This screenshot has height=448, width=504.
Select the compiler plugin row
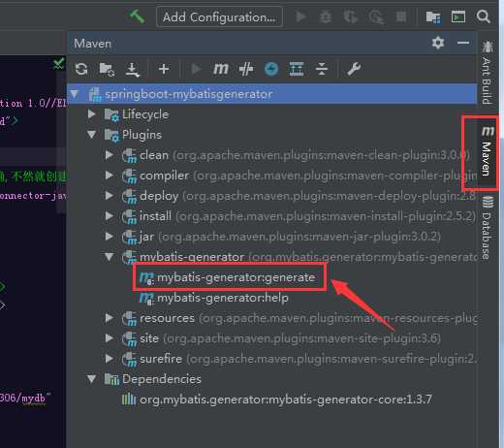pos(299,176)
